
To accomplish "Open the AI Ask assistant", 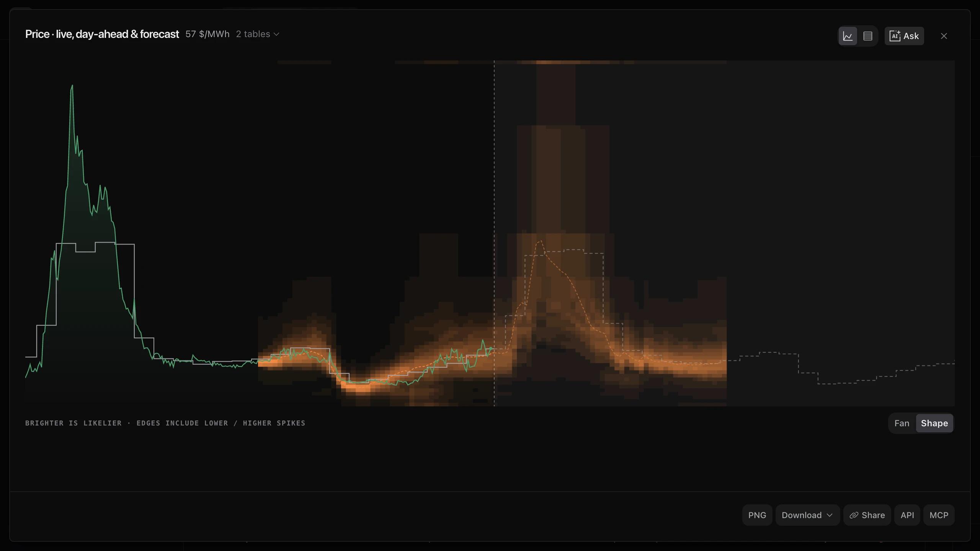I will (904, 36).
